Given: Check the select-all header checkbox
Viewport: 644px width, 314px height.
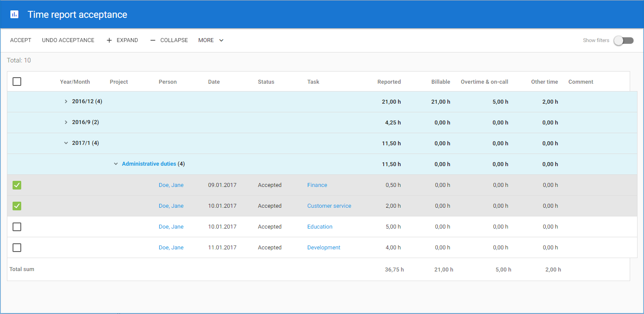Looking at the screenshot, I should coord(17,82).
